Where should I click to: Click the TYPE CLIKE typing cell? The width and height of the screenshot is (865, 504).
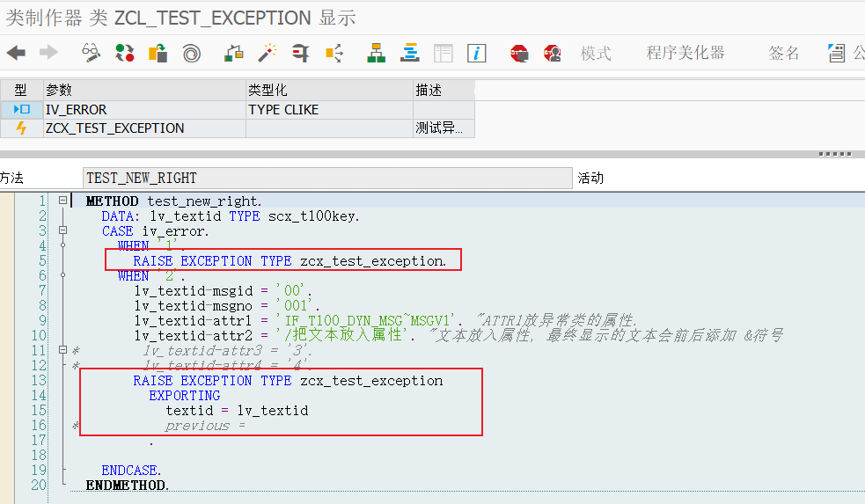pyautogui.click(x=329, y=110)
